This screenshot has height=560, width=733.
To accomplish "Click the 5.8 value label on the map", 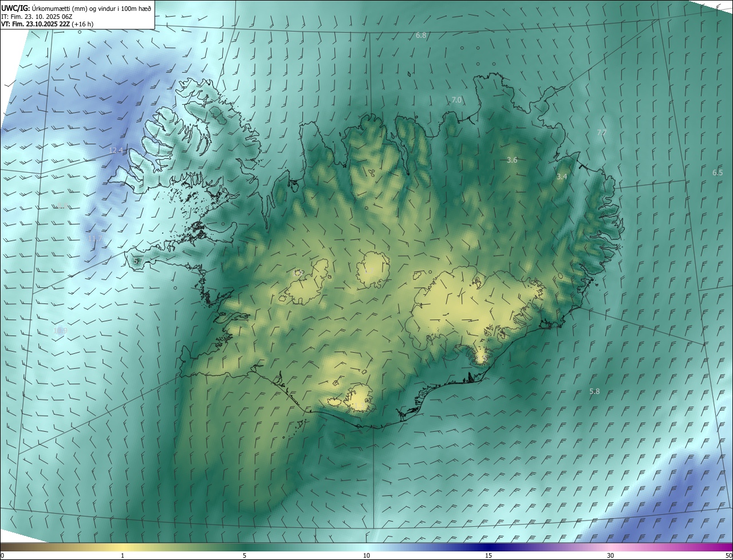I will [594, 392].
